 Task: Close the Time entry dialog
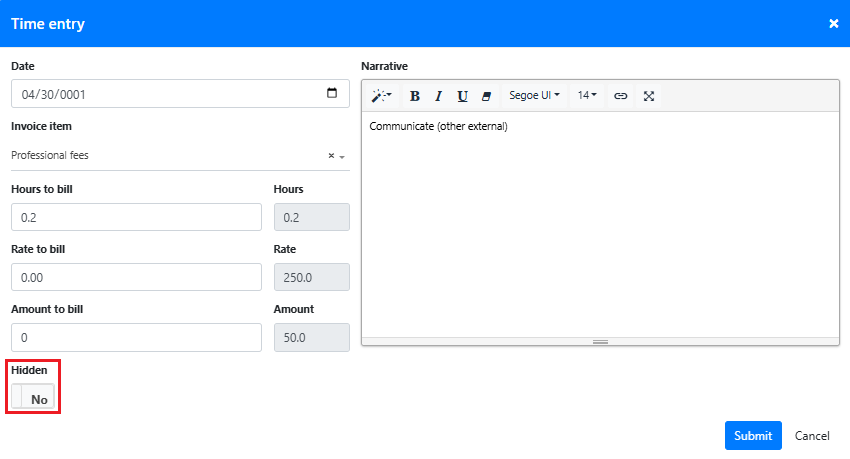click(833, 24)
